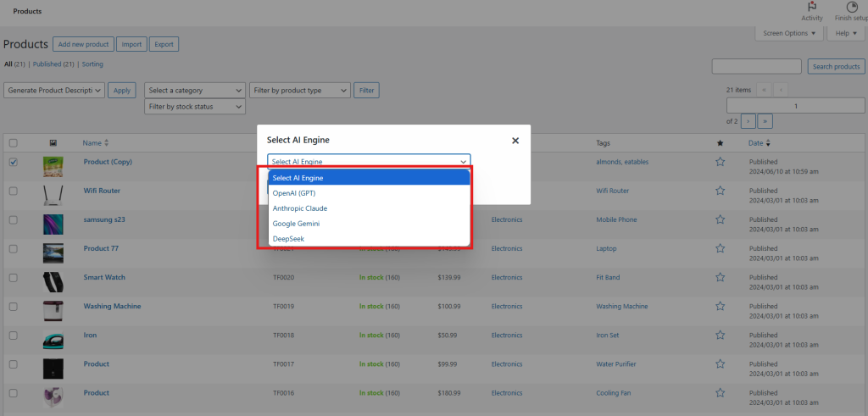Screen dimensions: 868x416
Task: Click the almonds tag link
Action: tap(609, 162)
